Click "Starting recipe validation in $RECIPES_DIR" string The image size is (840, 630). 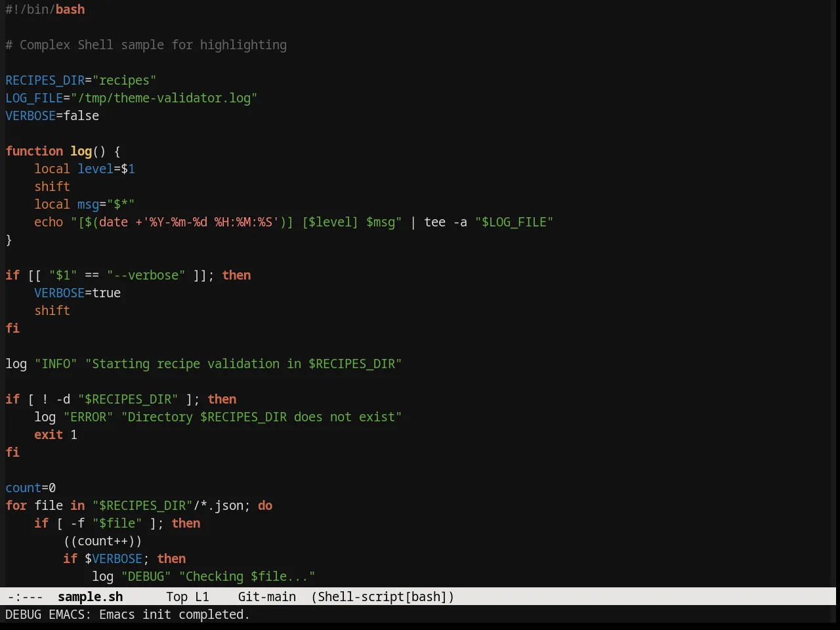(x=243, y=364)
